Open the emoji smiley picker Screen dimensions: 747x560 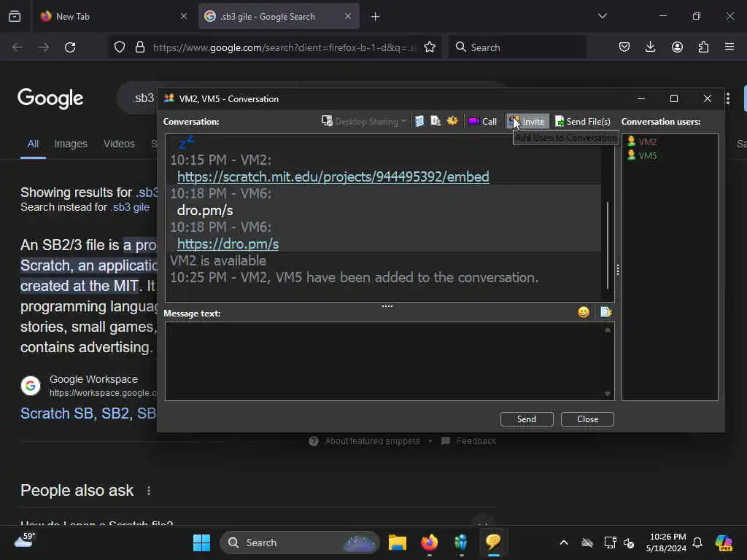pos(584,312)
